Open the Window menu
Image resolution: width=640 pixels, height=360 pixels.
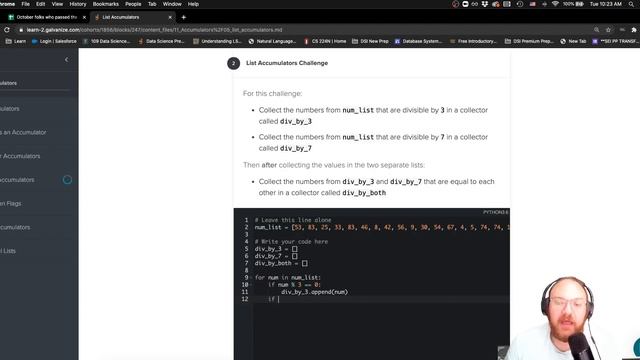coord(172,4)
